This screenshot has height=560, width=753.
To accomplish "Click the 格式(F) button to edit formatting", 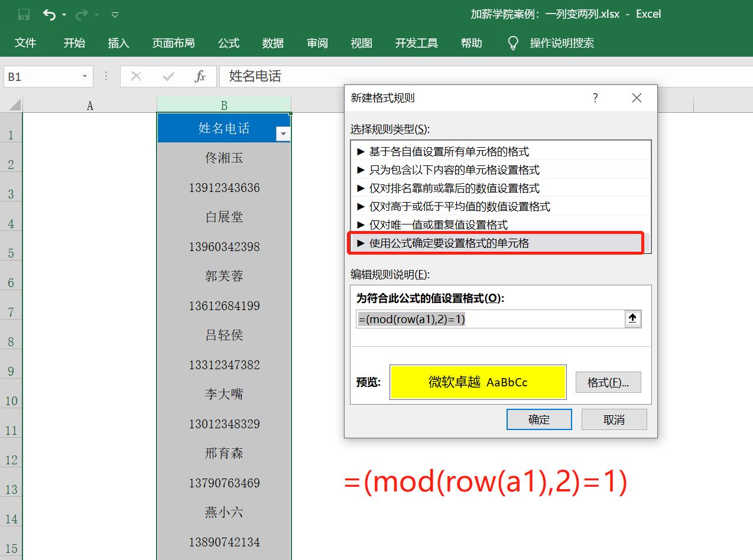I will [608, 382].
